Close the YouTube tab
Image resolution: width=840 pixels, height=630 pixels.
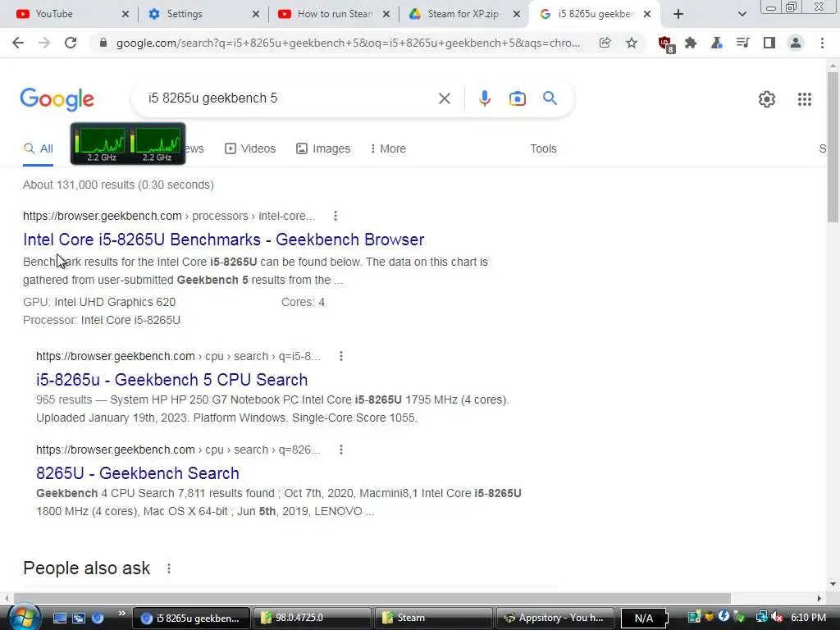point(126,14)
